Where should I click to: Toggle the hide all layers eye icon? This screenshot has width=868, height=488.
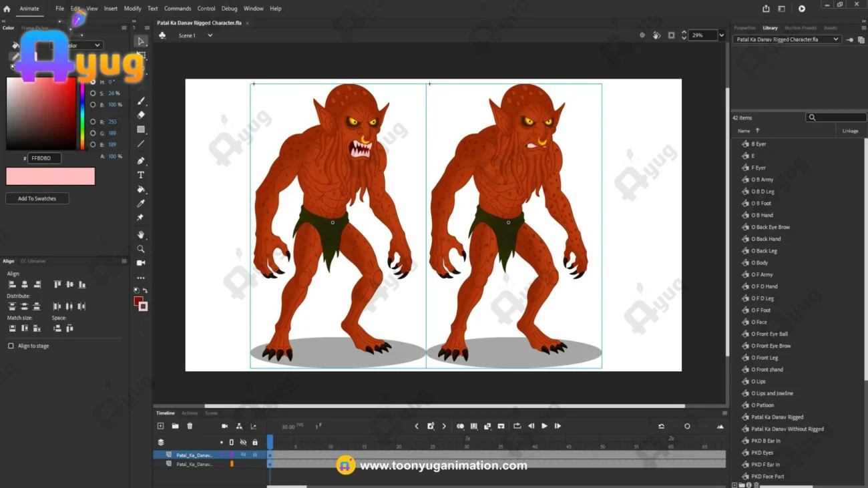tap(243, 443)
